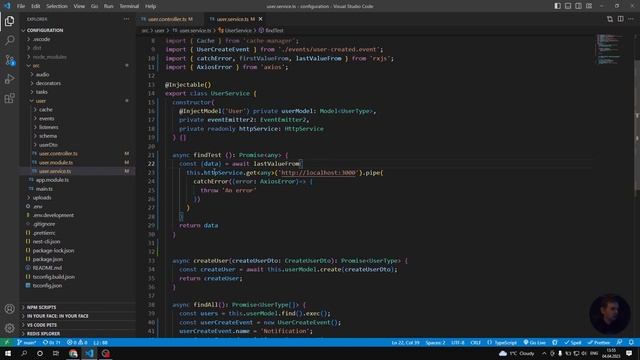
Task: Open the Search view in activity bar
Action: 9,40
